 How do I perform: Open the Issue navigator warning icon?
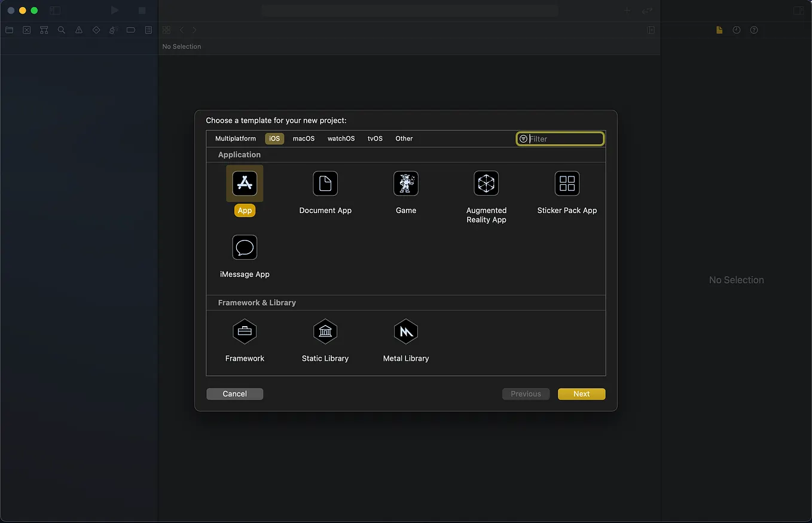click(78, 30)
